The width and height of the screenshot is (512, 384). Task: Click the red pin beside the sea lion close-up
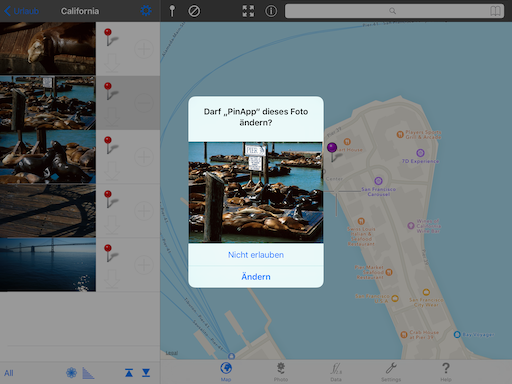(110, 37)
